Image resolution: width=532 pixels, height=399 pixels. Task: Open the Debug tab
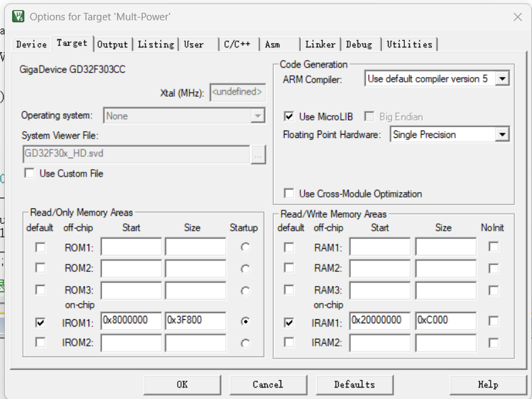(x=361, y=45)
